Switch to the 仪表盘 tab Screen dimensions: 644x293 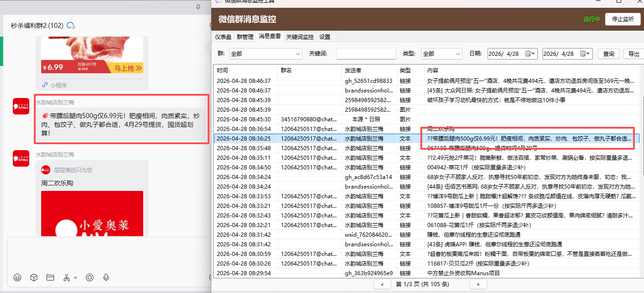223,36
